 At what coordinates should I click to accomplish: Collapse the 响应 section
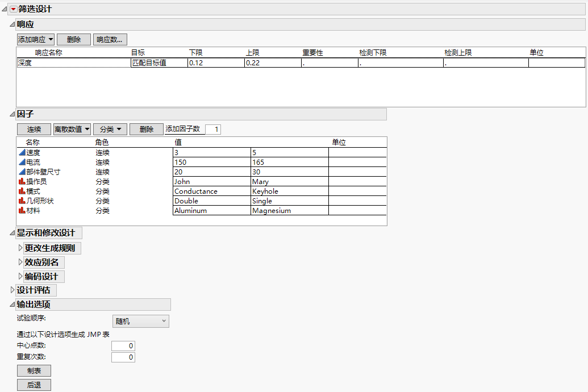coord(11,24)
